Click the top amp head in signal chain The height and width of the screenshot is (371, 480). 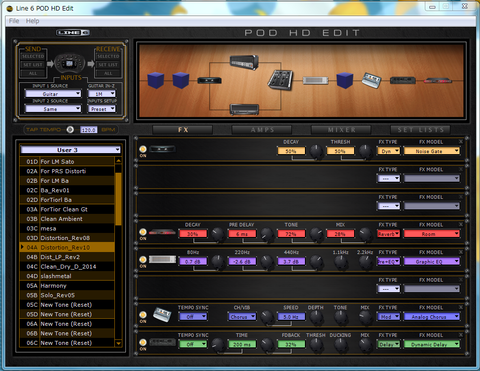tap(244, 62)
